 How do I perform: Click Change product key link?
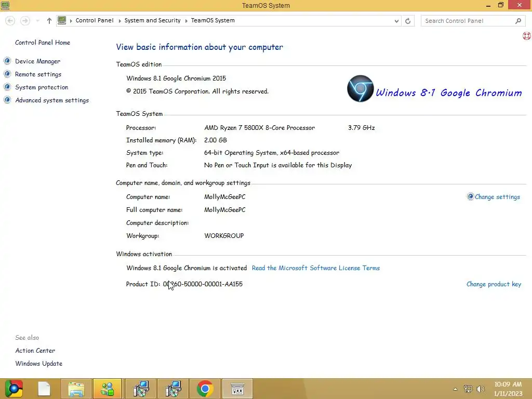coord(494,284)
